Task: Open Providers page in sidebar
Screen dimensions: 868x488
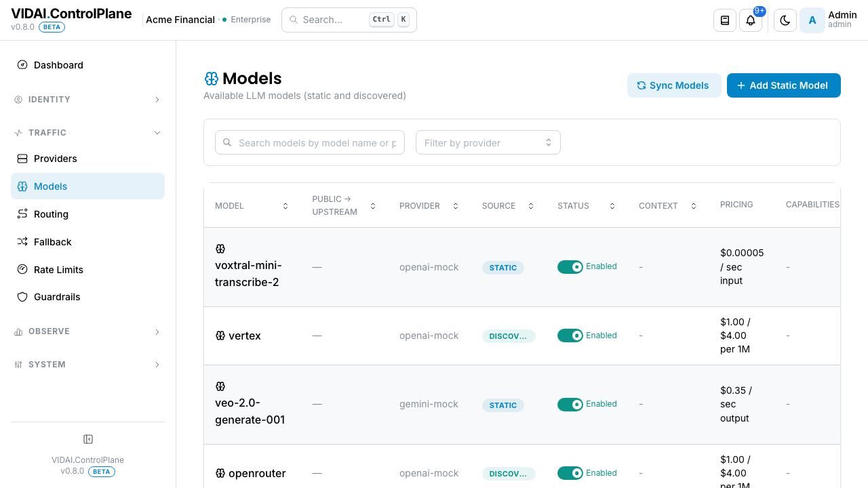Action: (x=87, y=159)
